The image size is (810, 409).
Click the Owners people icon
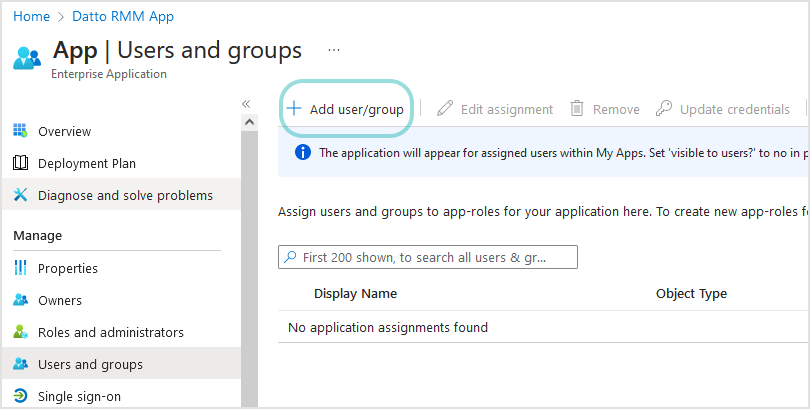(20, 300)
